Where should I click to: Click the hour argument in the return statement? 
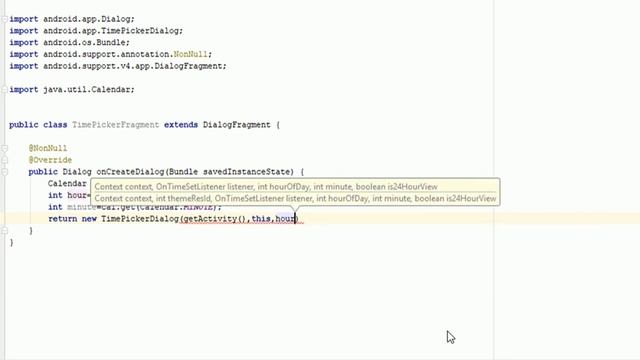285,219
